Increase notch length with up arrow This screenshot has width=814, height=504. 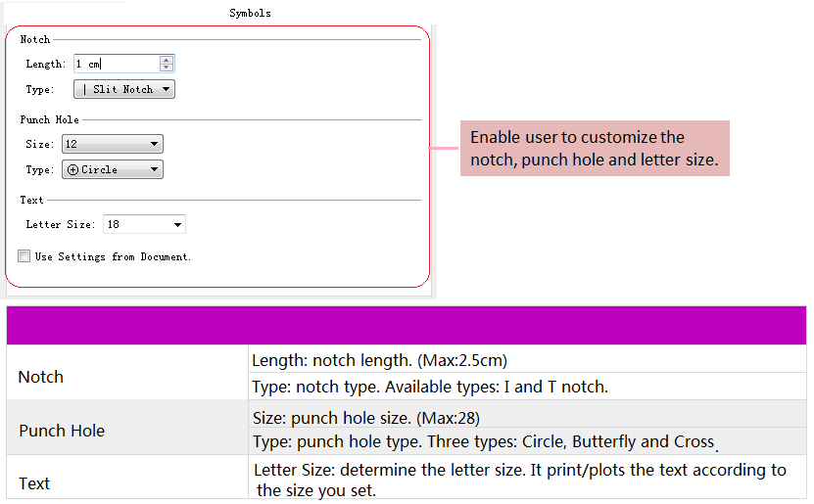[167, 60]
